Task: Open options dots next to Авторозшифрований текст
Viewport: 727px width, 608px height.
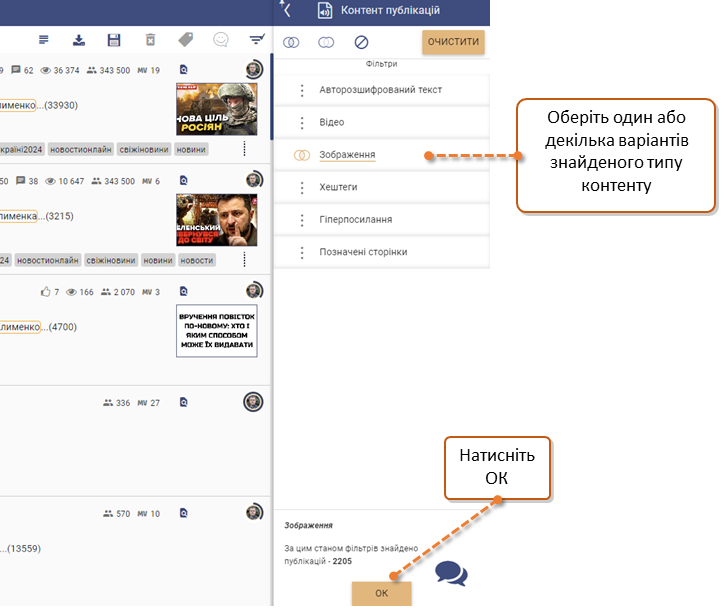Action: click(x=302, y=90)
